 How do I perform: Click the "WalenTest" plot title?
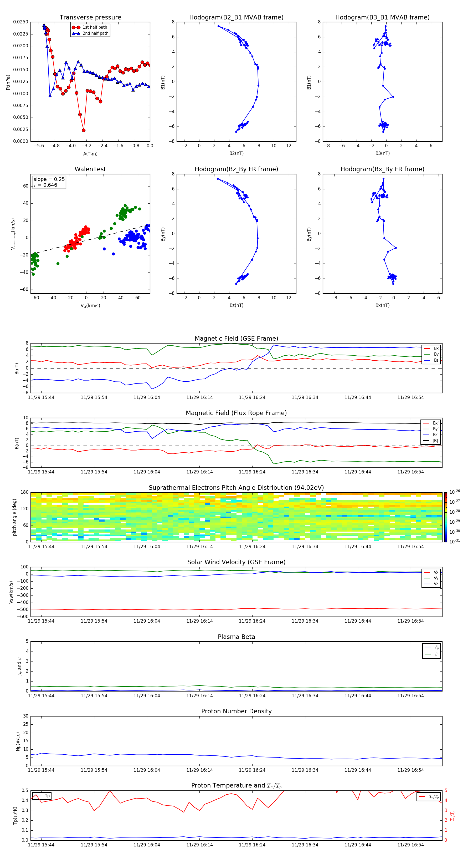tap(90, 169)
